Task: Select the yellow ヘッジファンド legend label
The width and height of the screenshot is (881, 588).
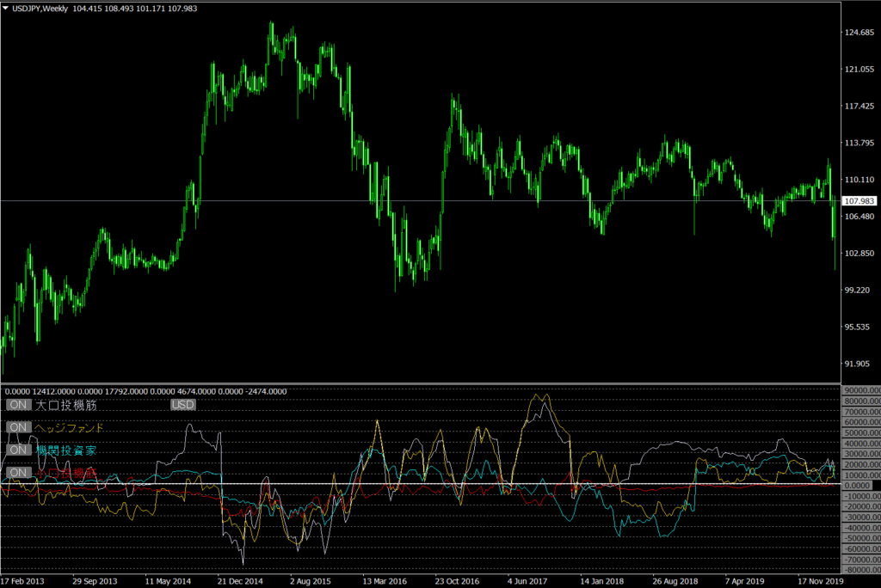Action: click(69, 427)
